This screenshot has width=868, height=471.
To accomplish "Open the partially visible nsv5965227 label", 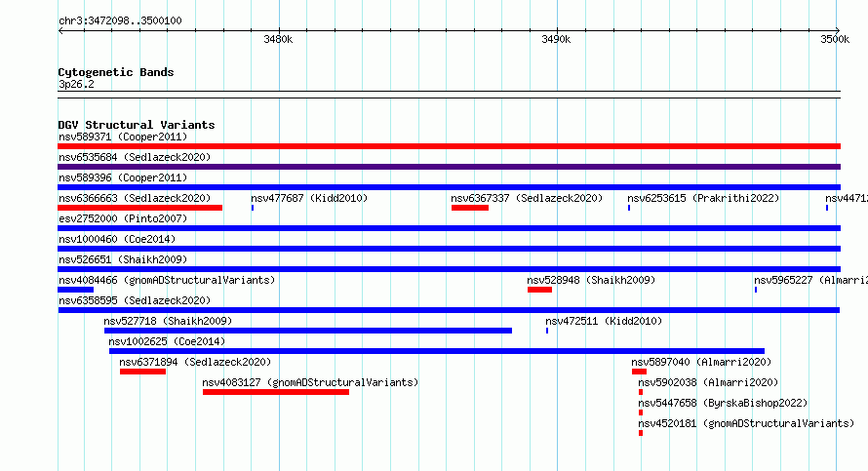I will pyautogui.click(x=810, y=280).
